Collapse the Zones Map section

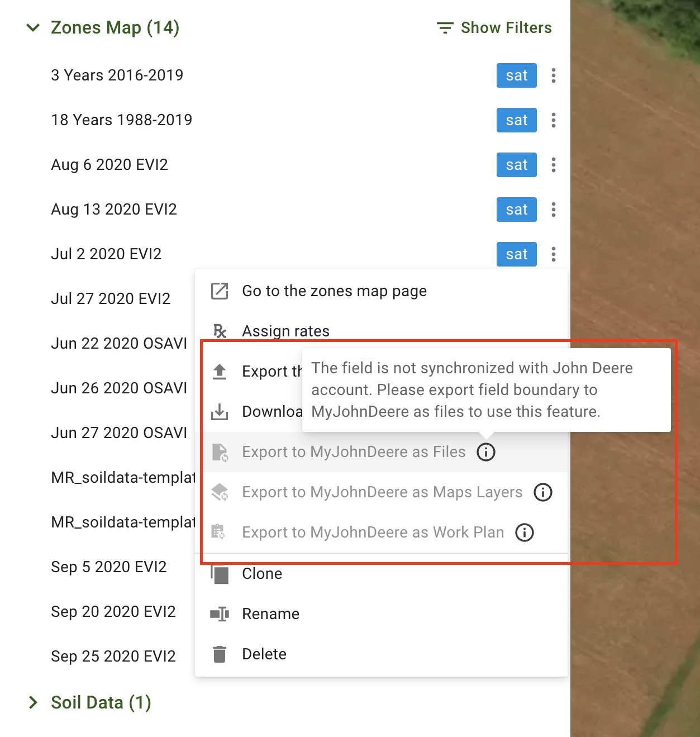tap(34, 27)
